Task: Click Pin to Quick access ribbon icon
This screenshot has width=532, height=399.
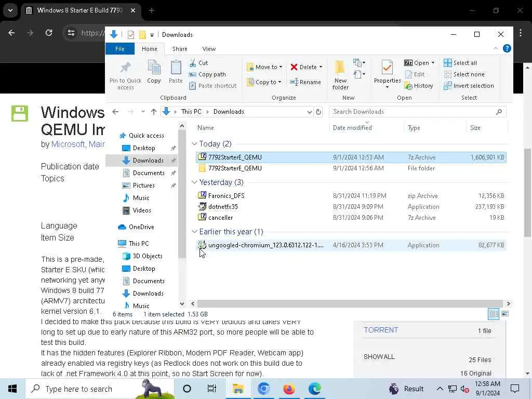Action: point(125,75)
